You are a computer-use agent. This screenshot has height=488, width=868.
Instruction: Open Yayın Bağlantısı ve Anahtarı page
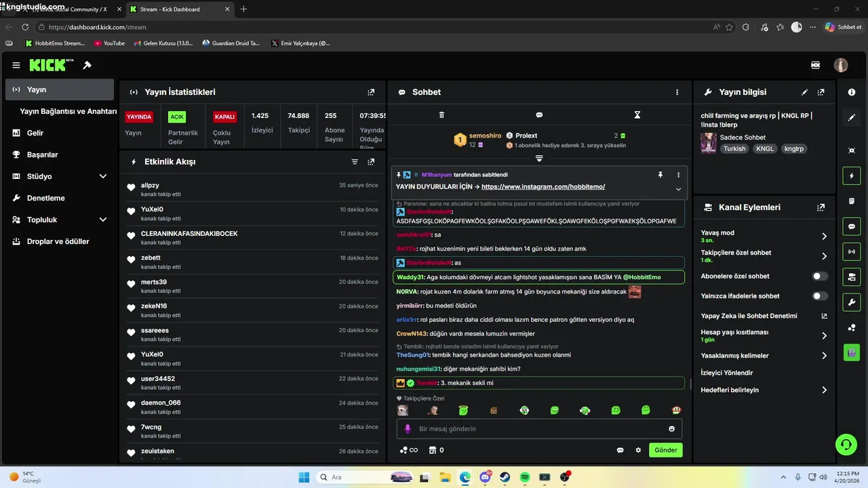click(68, 111)
